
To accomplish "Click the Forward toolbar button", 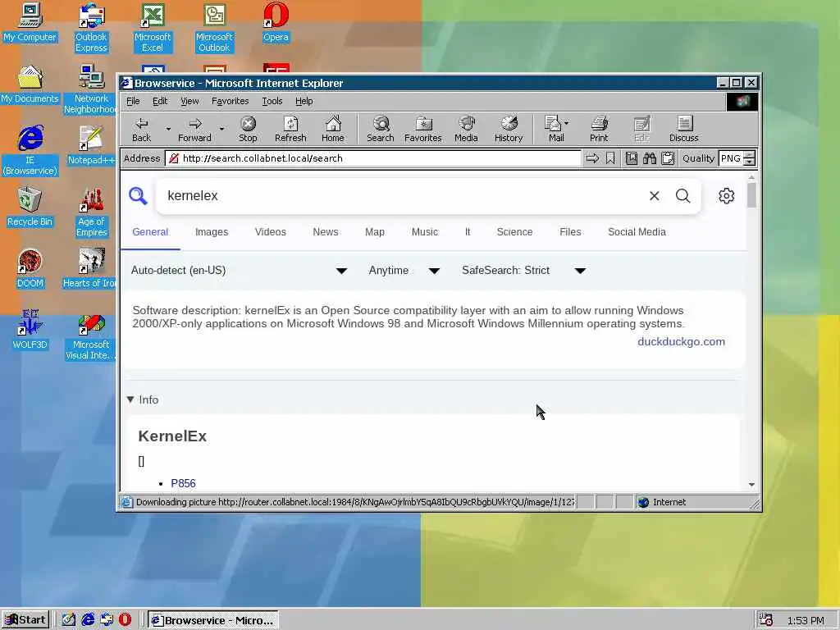I will (194, 129).
